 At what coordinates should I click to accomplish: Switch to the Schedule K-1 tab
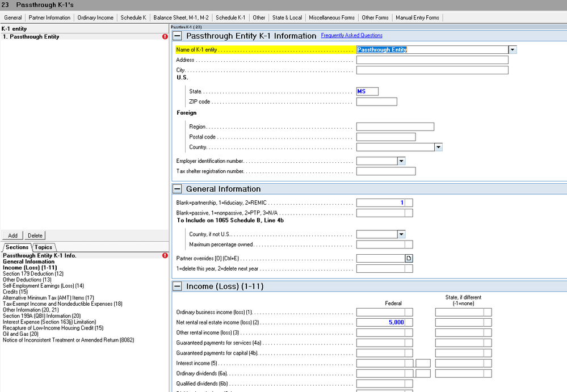point(230,18)
